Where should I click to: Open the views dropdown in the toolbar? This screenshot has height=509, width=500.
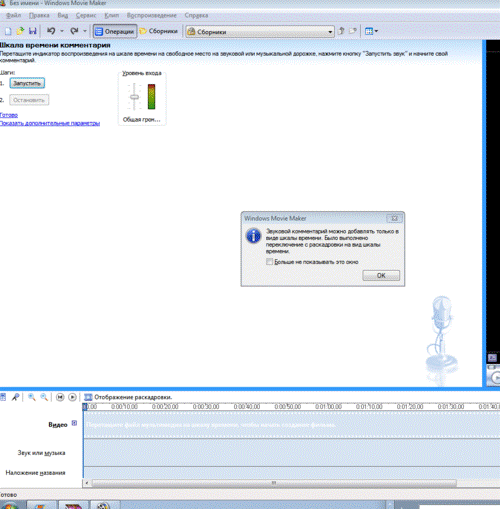click(x=371, y=31)
